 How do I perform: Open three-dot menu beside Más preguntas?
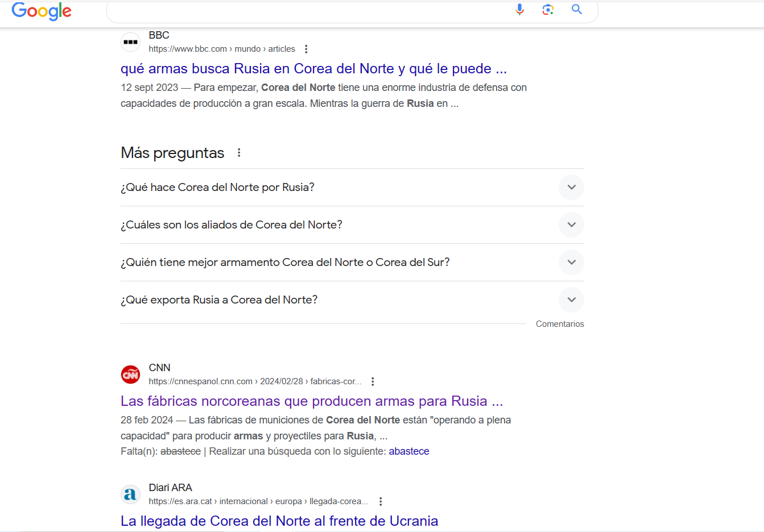239,153
